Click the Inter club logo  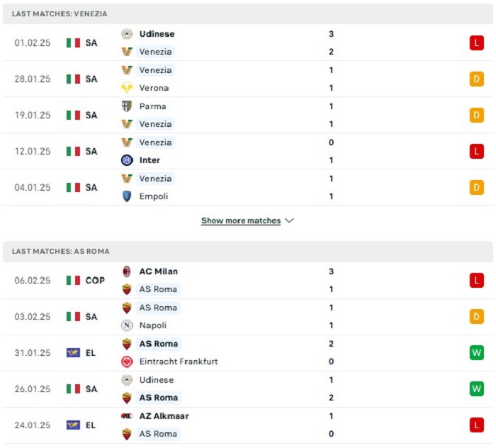pyautogui.click(x=127, y=160)
